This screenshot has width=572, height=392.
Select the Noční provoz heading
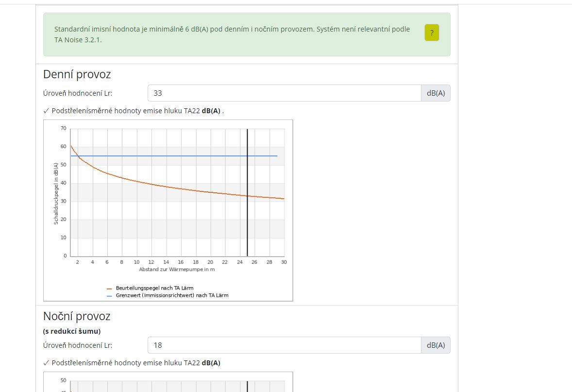(77, 316)
